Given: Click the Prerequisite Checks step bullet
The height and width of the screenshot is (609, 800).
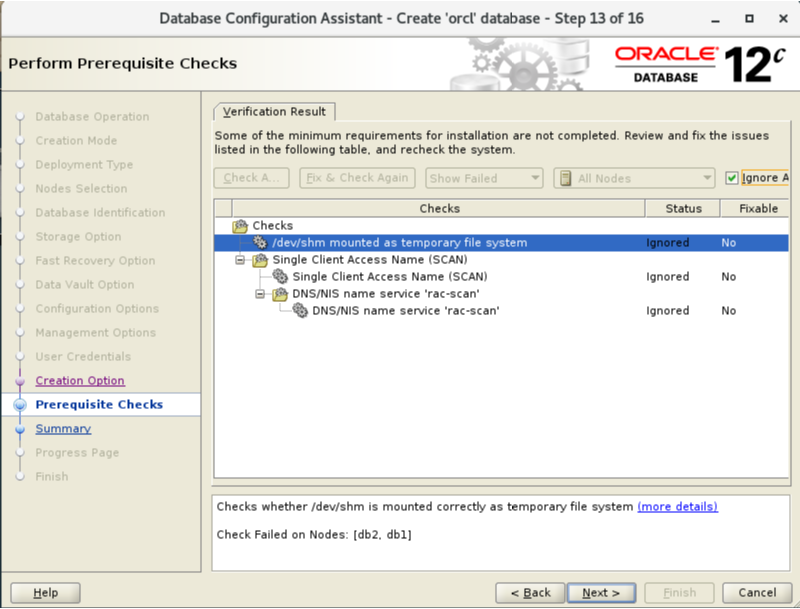Looking at the screenshot, I should click(x=20, y=404).
